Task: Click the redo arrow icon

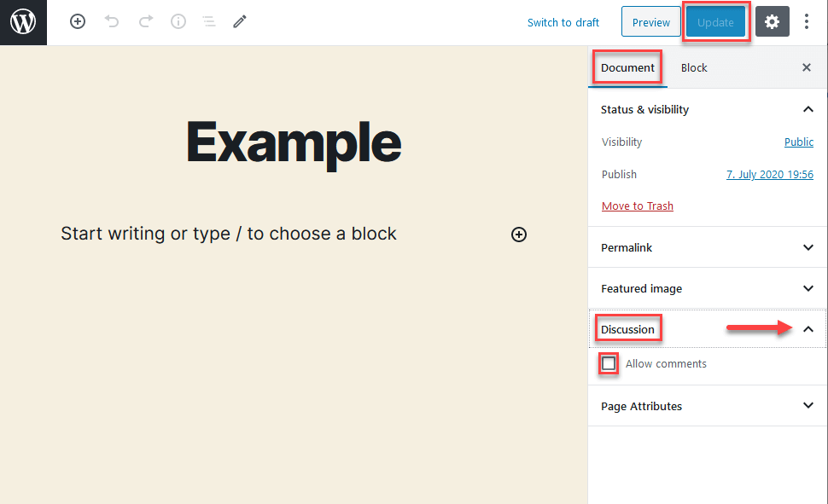Action: (145, 22)
